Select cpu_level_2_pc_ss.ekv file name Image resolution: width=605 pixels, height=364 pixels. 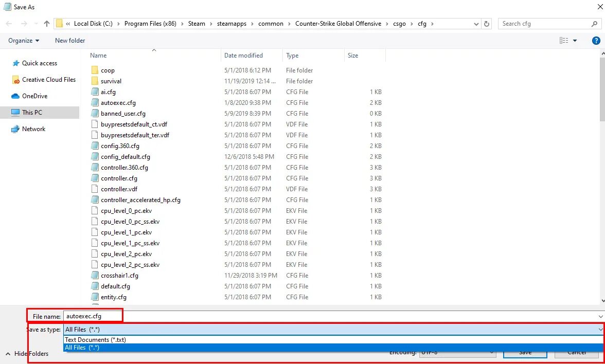[130, 264]
